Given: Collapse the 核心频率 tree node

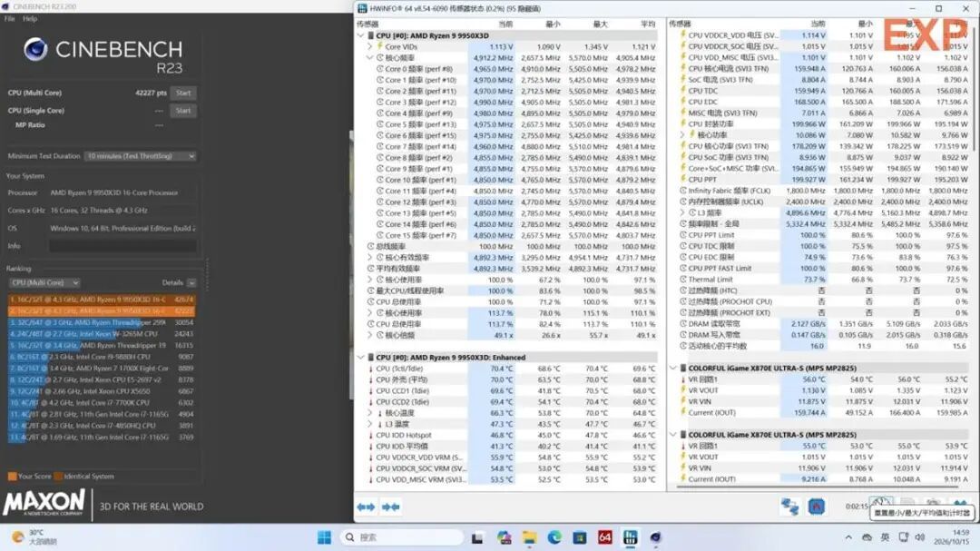Looking at the screenshot, I should tap(369, 57).
